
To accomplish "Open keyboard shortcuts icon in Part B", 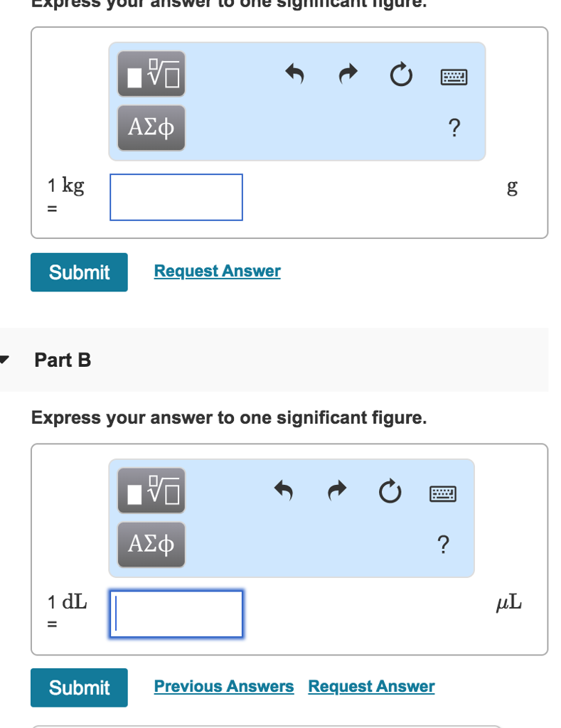I will [x=442, y=493].
